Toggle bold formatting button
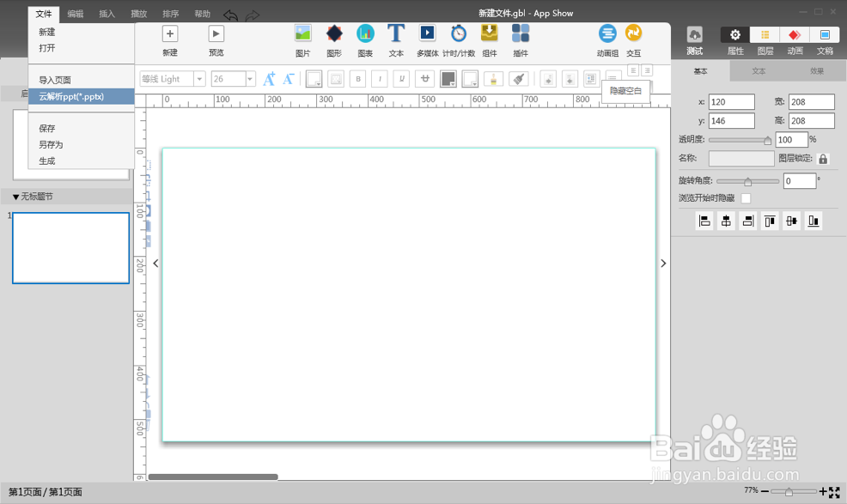This screenshot has height=504, width=847. pos(357,79)
